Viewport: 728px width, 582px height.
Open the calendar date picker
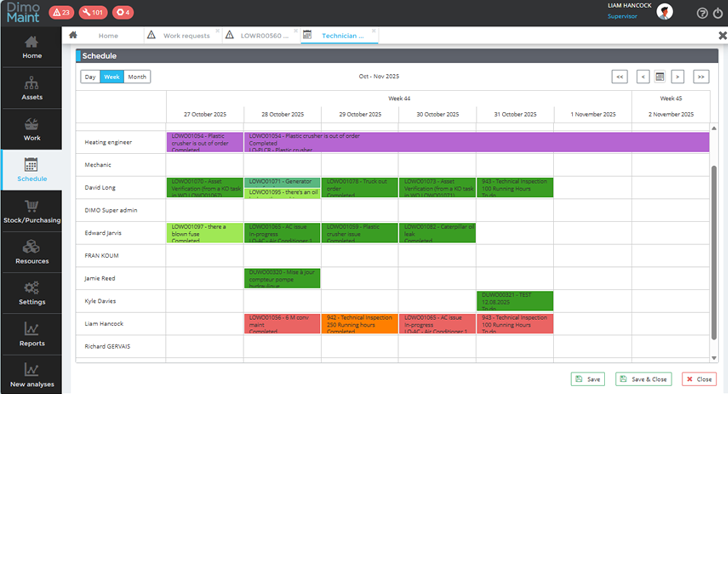coord(660,77)
